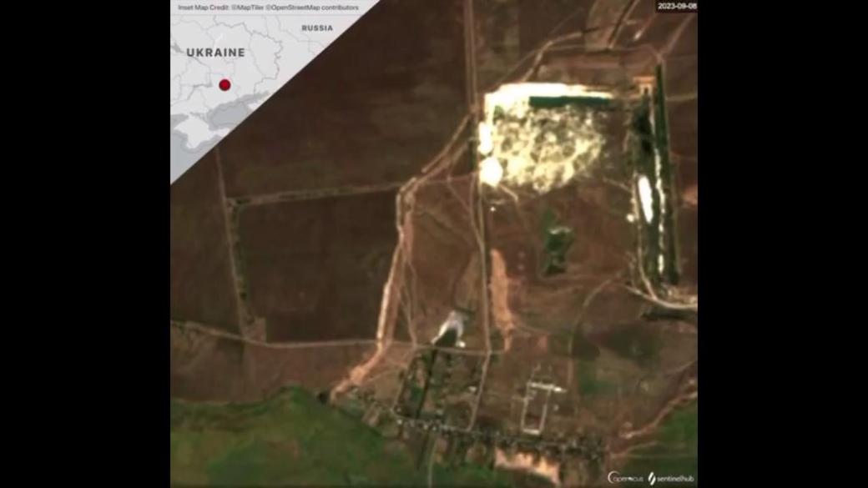Click the Copernicus logo
868x488 pixels.
[x=624, y=478]
